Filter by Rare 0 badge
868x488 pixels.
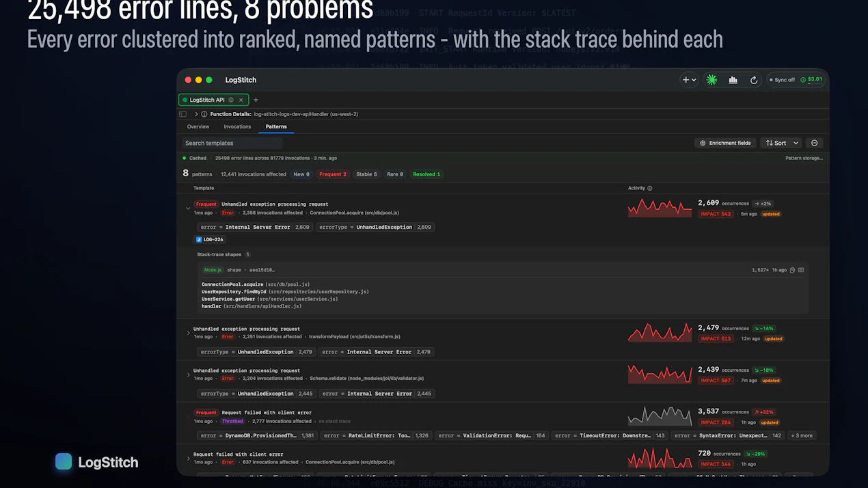coord(395,174)
